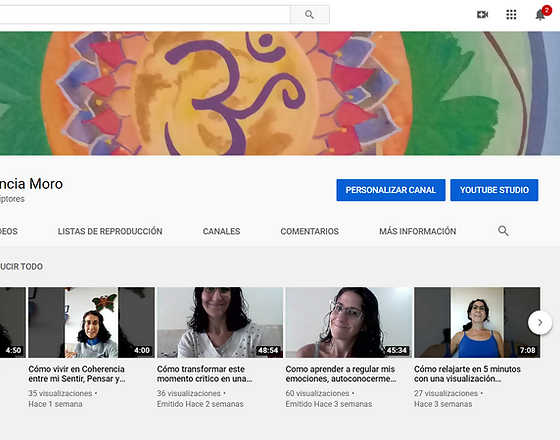Select the Canales tab
The width and height of the screenshot is (560, 440).
221,231
